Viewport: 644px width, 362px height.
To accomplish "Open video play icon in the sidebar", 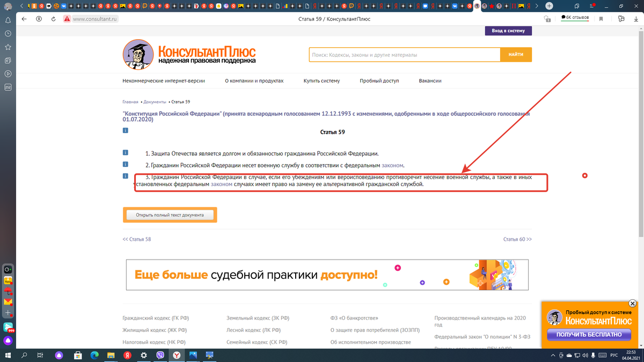I will [8, 73].
